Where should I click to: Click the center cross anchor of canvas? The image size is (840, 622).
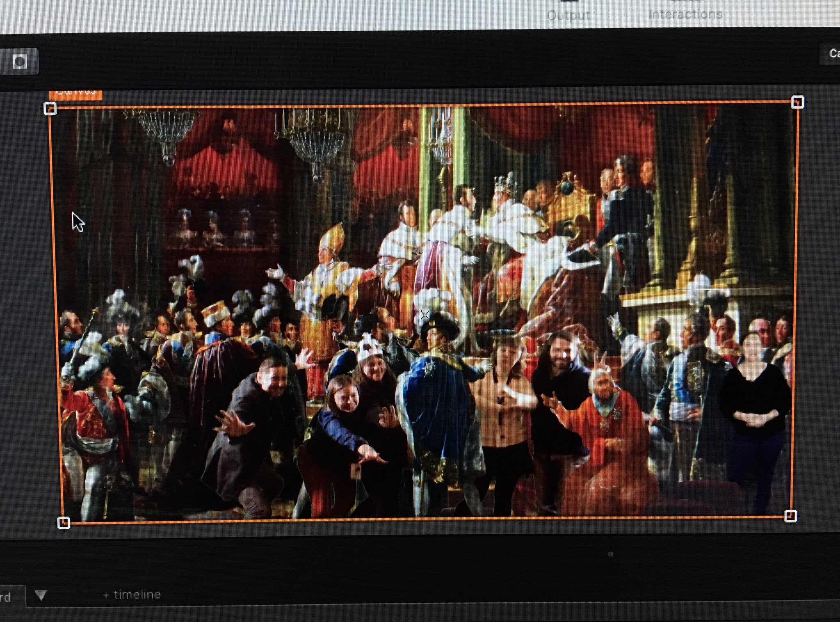(x=425, y=315)
